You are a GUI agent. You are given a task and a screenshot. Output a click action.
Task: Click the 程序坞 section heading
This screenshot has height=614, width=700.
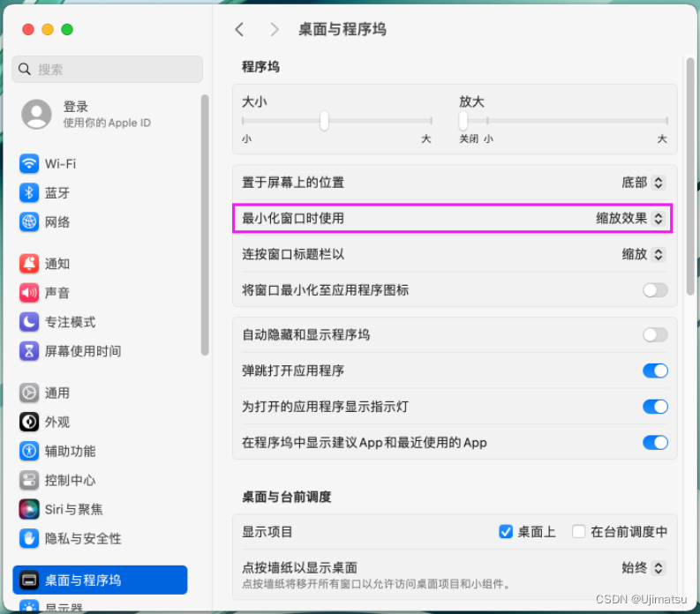click(x=260, y=67)
